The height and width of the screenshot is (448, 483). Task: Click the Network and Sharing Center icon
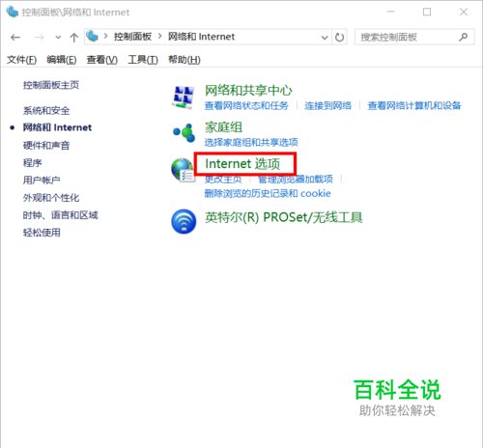184,98
